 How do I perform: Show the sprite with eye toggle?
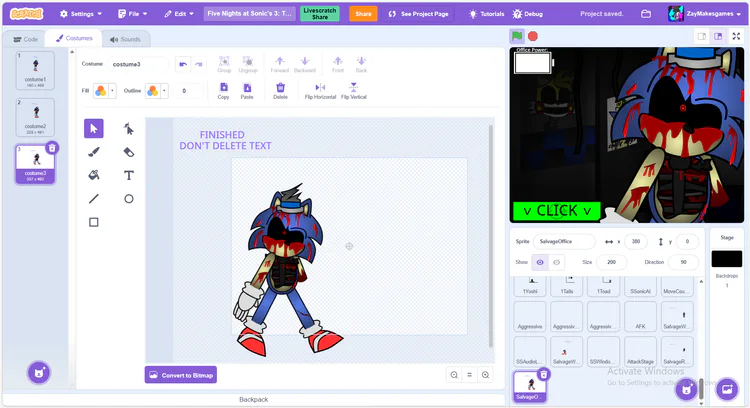[540, 262]
